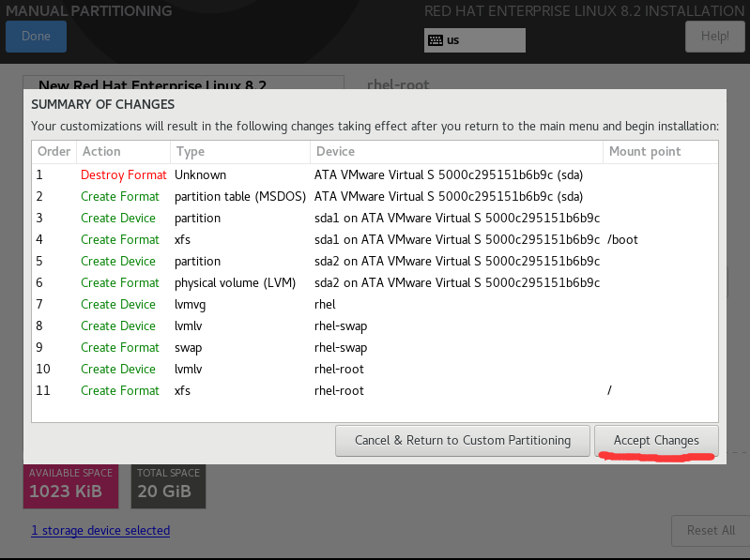Click the Mount point column header
Image resolution: width=750 pixels, height=560 pixels.
click(x=661, y=151)
